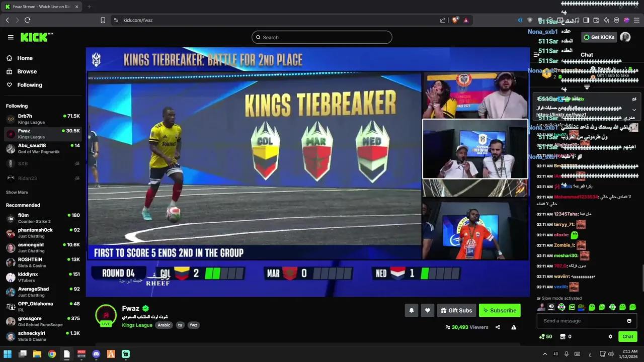Open chat settings gear icon
644x362 pixels.
point(610,337)
